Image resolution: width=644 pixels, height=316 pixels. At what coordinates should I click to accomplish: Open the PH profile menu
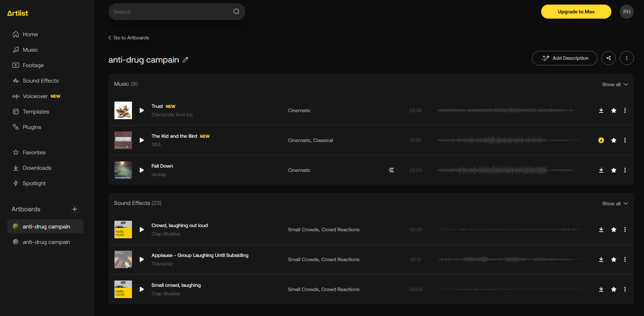pyautogui.click(x=626, y=12)
